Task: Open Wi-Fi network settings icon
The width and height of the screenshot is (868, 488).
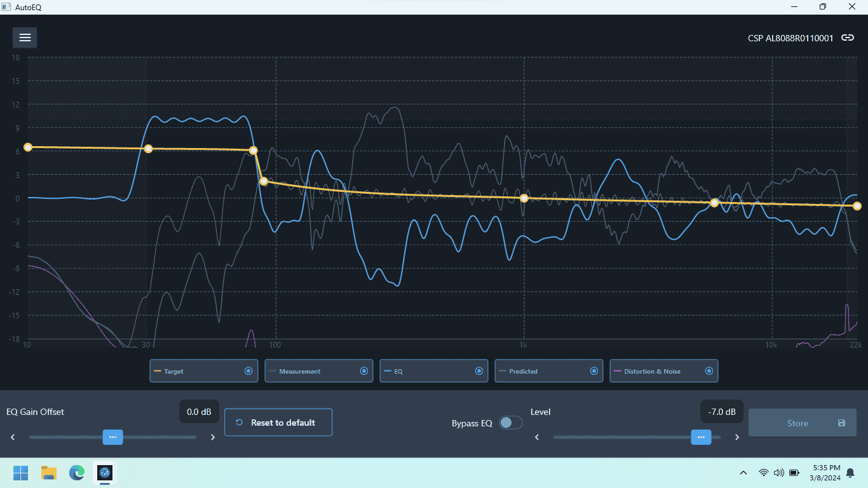Action: 763,473
